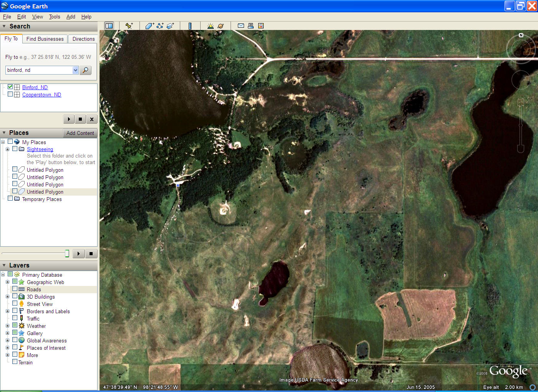Stop the Places tour
538x392 pixels.
click(91, 254)
